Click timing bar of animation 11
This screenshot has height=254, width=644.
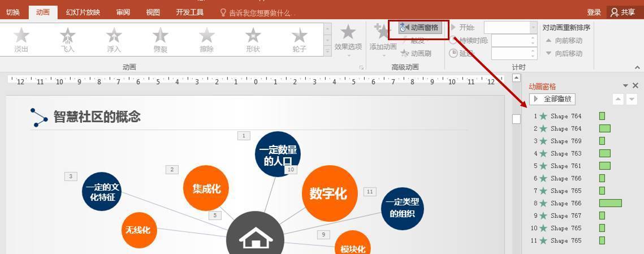pyautogui.click(x=602, y=240)
